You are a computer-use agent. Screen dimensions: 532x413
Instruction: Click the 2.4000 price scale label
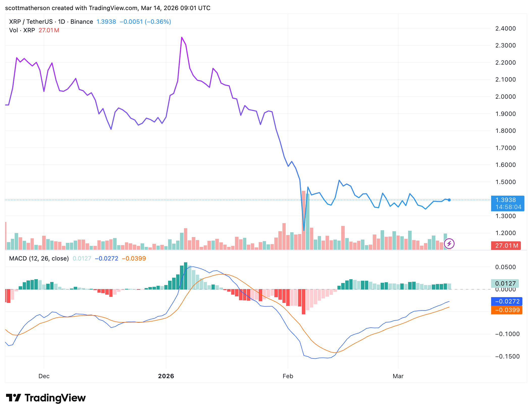click(506, 29)
